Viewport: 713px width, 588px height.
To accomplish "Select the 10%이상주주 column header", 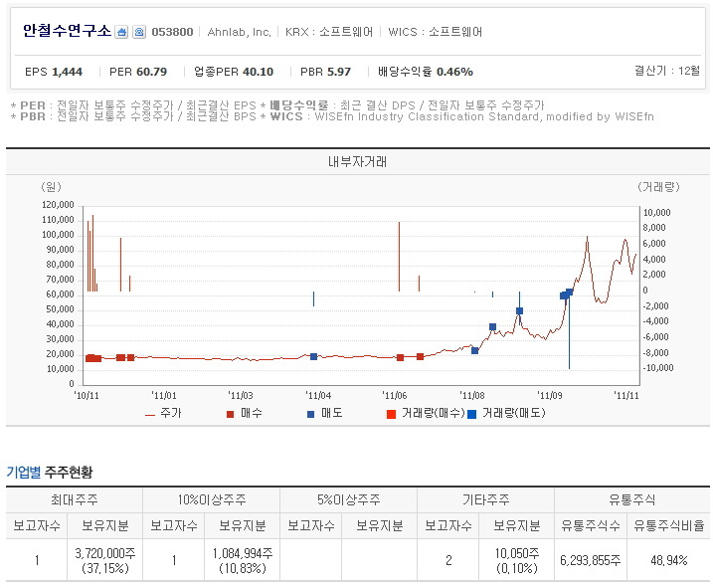I will click(x=212, y=499).
